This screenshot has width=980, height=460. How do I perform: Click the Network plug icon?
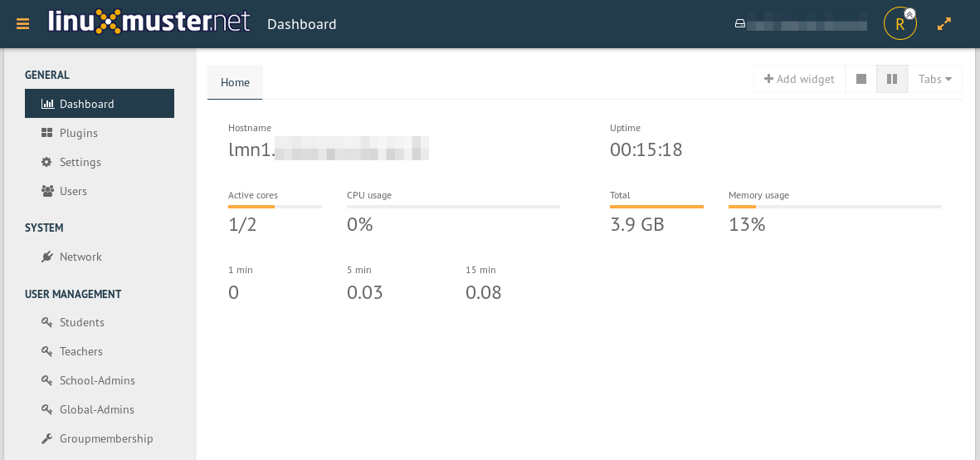(x=47, y=257)
